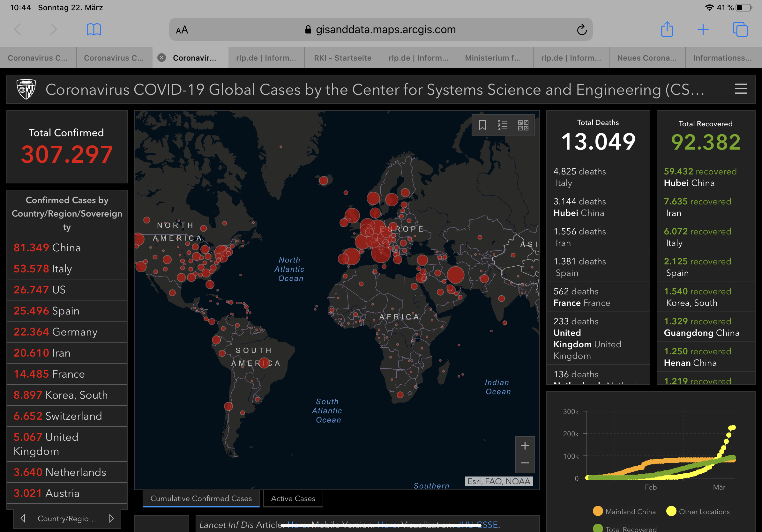762x532 pixels.
Task: Click the 3.144 deaths Hubei China entry
Action: [598, 207]
